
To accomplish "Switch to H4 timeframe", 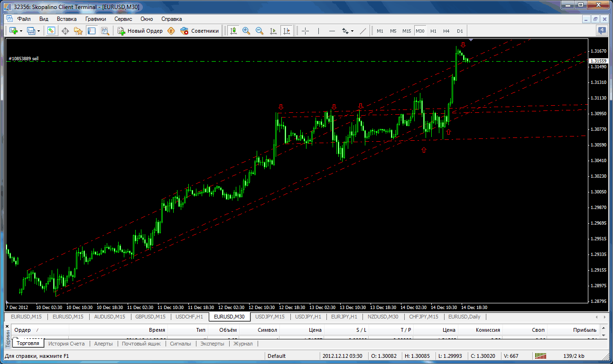I will [x=446, y=31].
